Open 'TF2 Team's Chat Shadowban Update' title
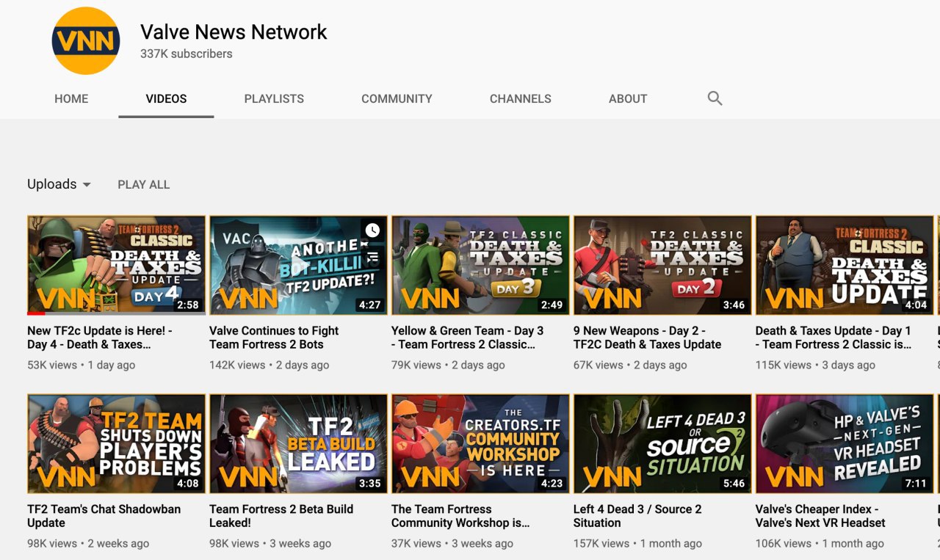Screen dimensions: 940x560 tap(104, 516)
